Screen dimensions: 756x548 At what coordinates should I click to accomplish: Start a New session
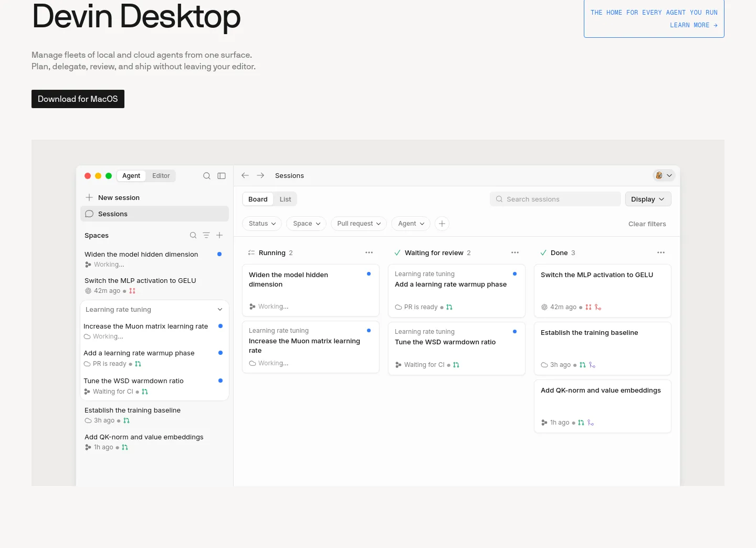(154, 197)
